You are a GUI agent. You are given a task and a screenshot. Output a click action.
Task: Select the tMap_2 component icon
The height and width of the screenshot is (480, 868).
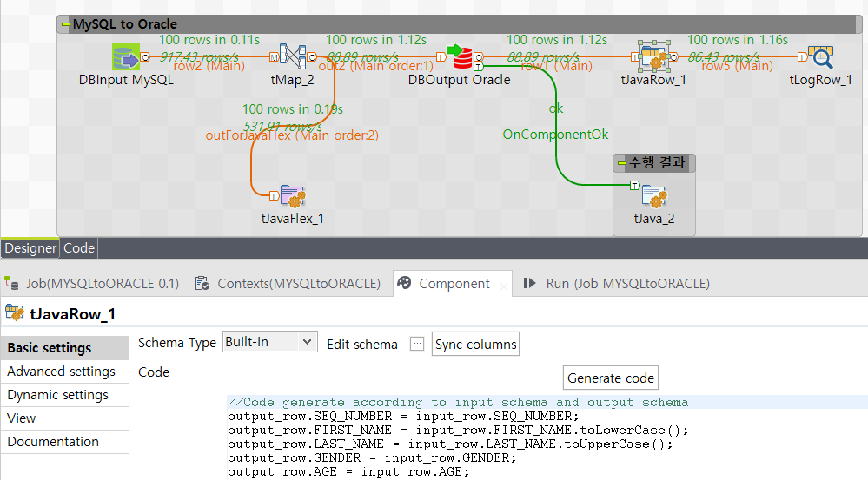click(292, 56)
